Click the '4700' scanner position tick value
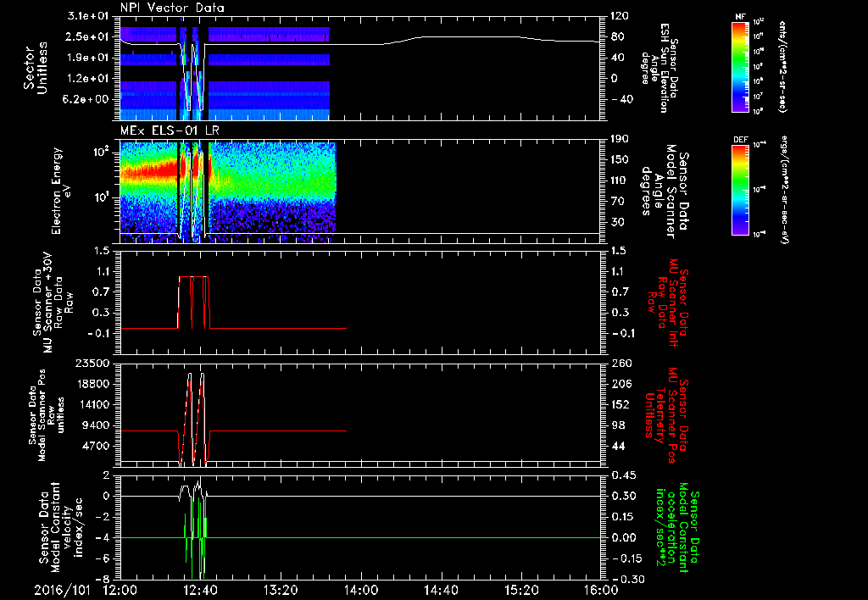 coord(96,446)
